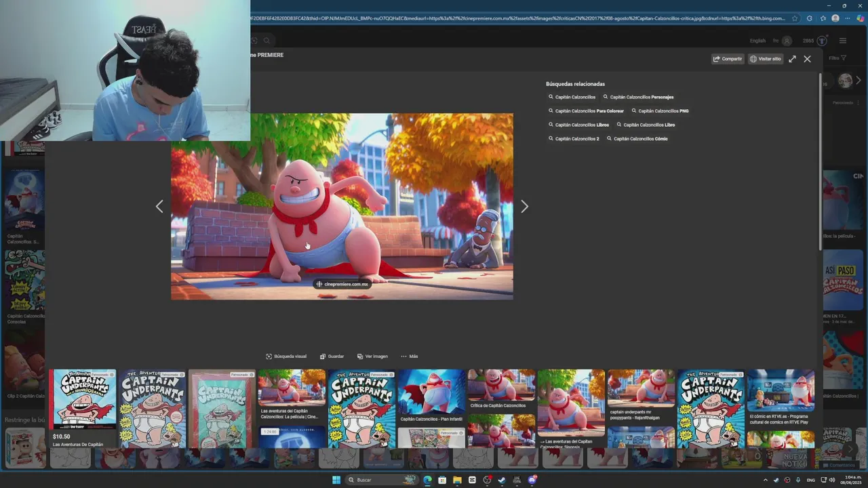Click the first 'Capitán Calzoncillos' related search
This screenshot has height=488, width=868.
572,97
